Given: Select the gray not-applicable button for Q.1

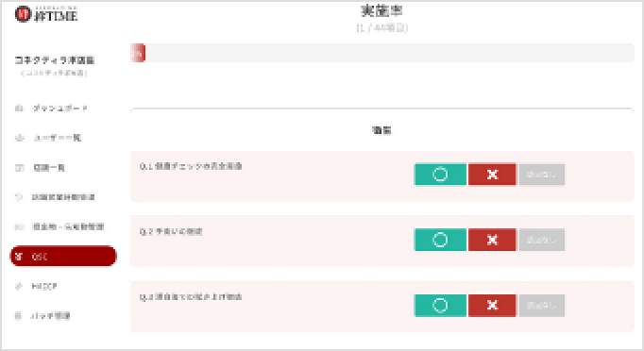Looking at the screenshot, I should [x=542, y=175].
